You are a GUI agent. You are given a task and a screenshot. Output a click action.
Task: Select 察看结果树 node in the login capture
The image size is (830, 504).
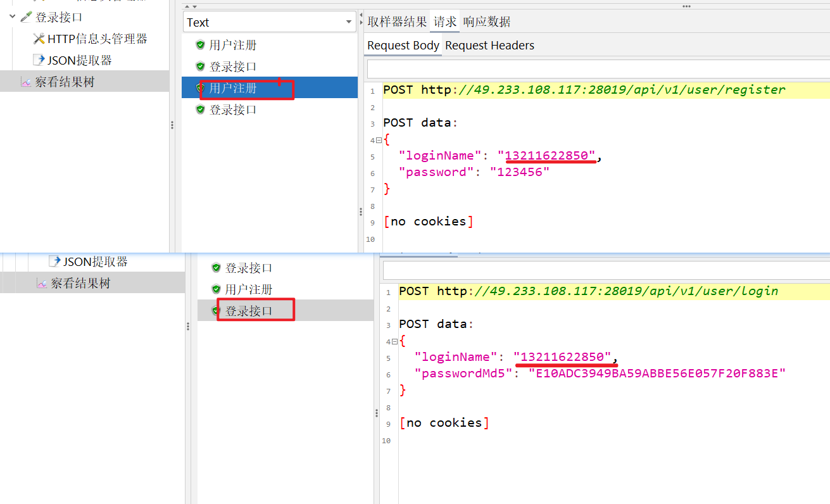pyautogui.click(x=80, y=283)
